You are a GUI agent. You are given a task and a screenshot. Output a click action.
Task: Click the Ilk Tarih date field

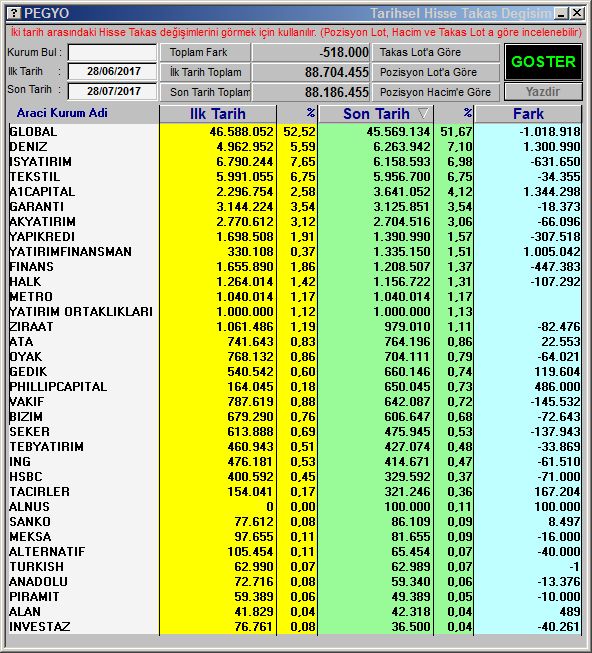tap(112, 71)
